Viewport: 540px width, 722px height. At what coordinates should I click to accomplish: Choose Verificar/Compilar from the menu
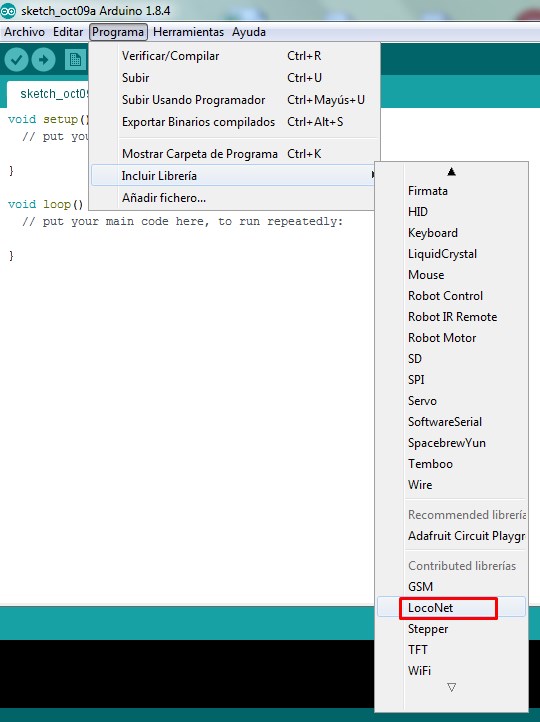click(235, 56)
